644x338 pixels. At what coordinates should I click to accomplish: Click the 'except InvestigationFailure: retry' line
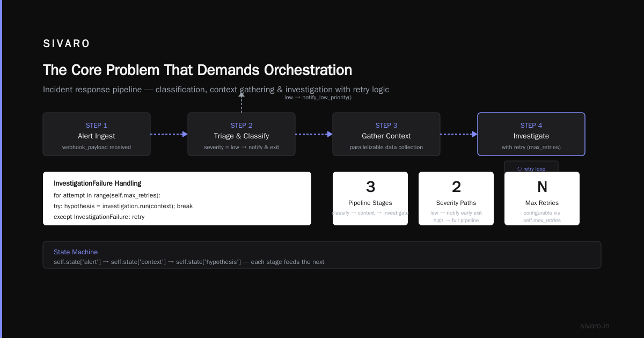coord(99,217)
